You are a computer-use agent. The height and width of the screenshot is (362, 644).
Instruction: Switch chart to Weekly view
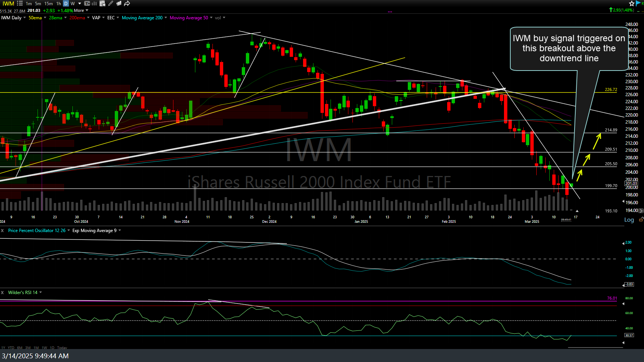pyautogui.click(x=72, y=3)
